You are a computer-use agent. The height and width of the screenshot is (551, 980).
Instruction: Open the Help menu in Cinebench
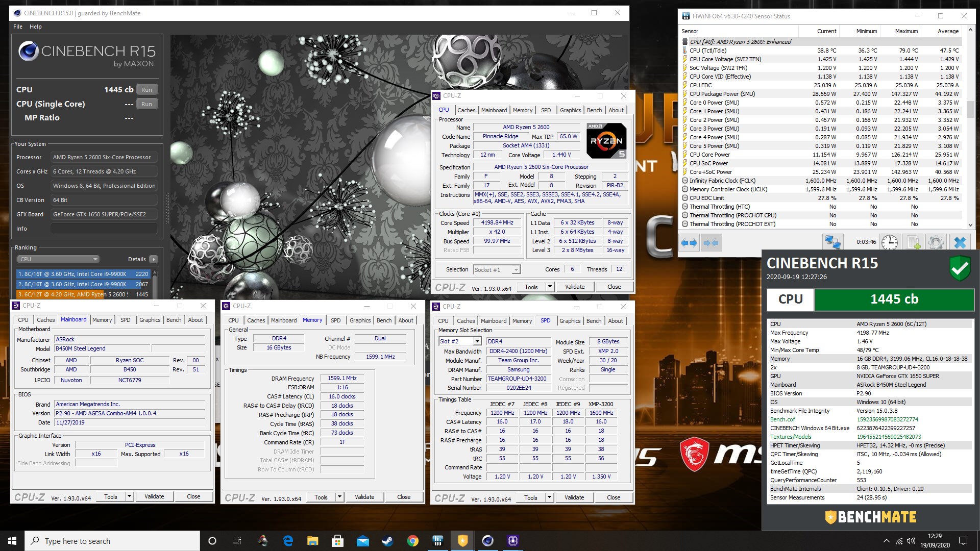click(36, 27)
